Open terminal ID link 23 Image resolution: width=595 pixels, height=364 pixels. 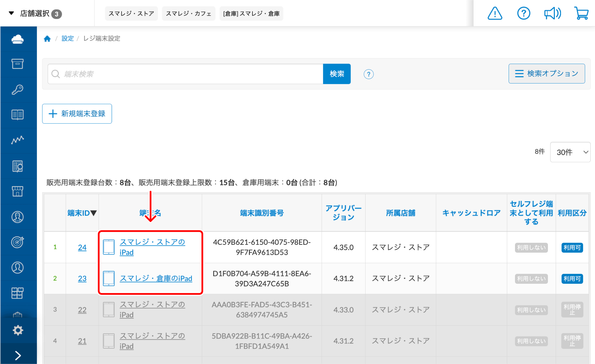tap(82, 279)
